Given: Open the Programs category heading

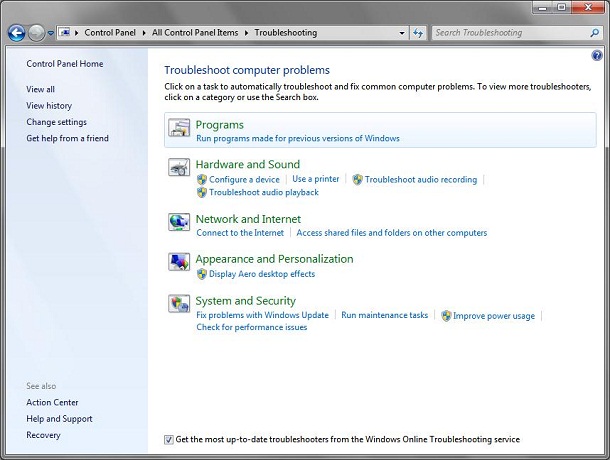Looking at the screenshot, I should [x=219, y=125].
